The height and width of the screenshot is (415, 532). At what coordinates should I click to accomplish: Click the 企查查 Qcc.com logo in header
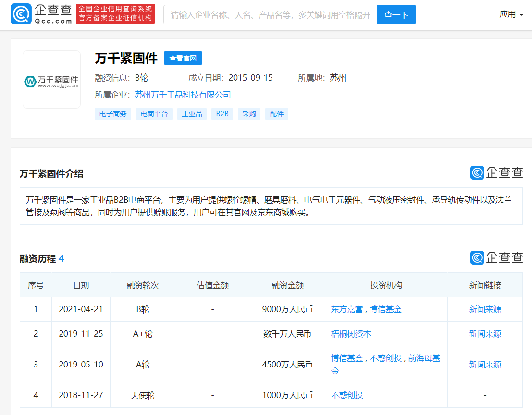tap(41, 14)
